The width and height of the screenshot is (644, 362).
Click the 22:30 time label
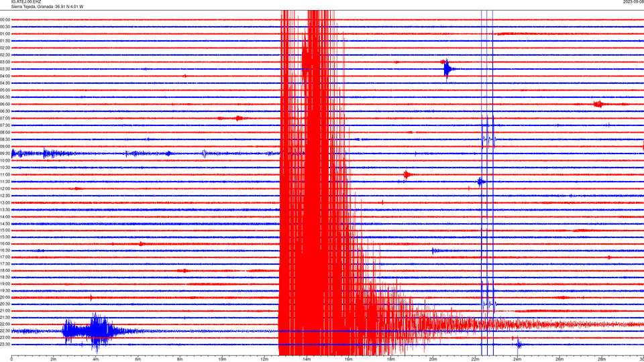[x=5, y=330]
